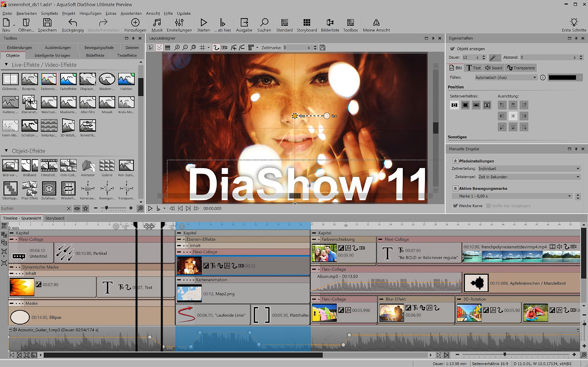Screen dimensions: 588x367
Task: Toggle Weiche Kurve checkbox
Action: tap(455, 206)
